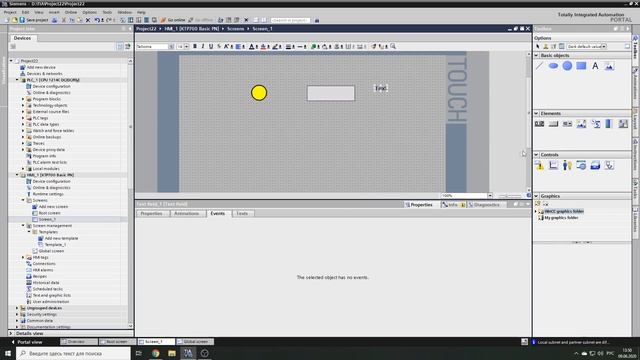Collapse the Controls palette
The image size is (640, 360).
(x=536, y=155)
